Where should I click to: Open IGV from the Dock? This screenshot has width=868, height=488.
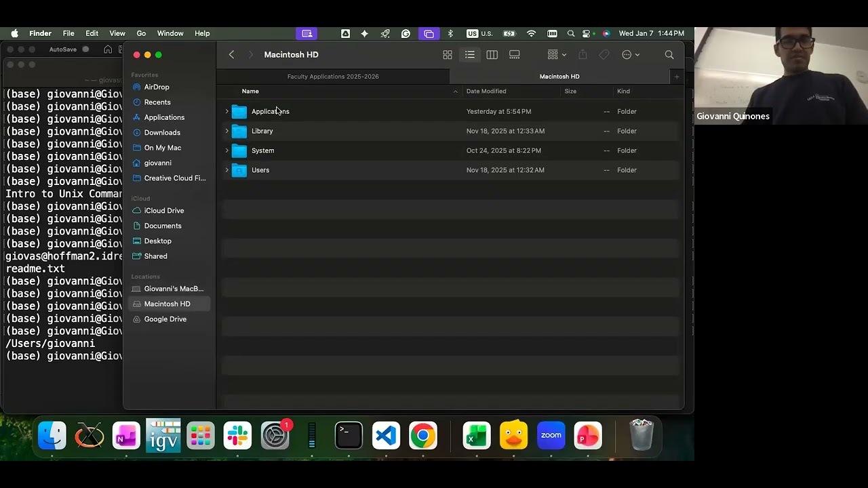point(163,436)
